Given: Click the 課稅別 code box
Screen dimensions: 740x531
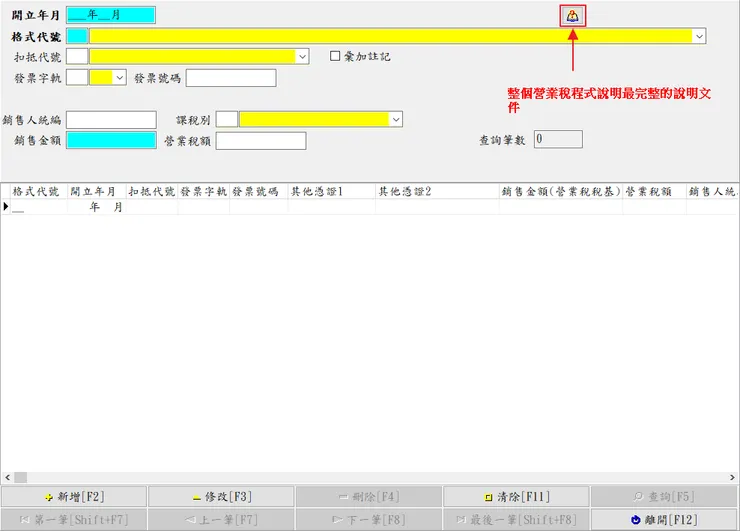Looking at the screenshot, I should point(227,119).
